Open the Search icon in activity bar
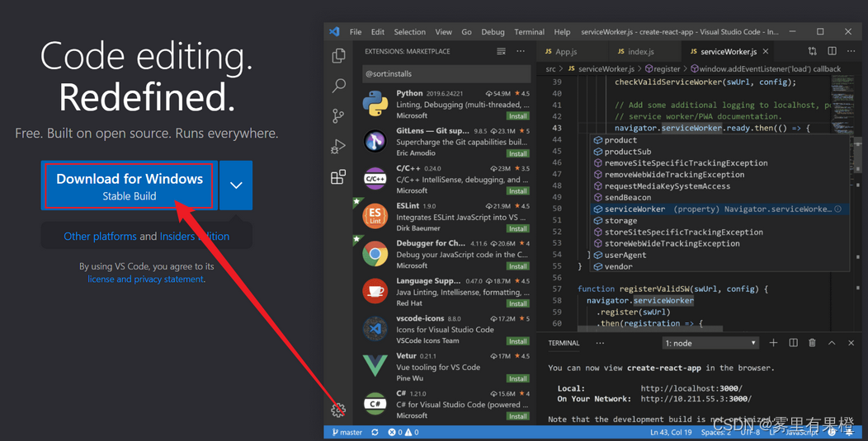This screenshot has width=868, height=441. (x=338, y=85)
